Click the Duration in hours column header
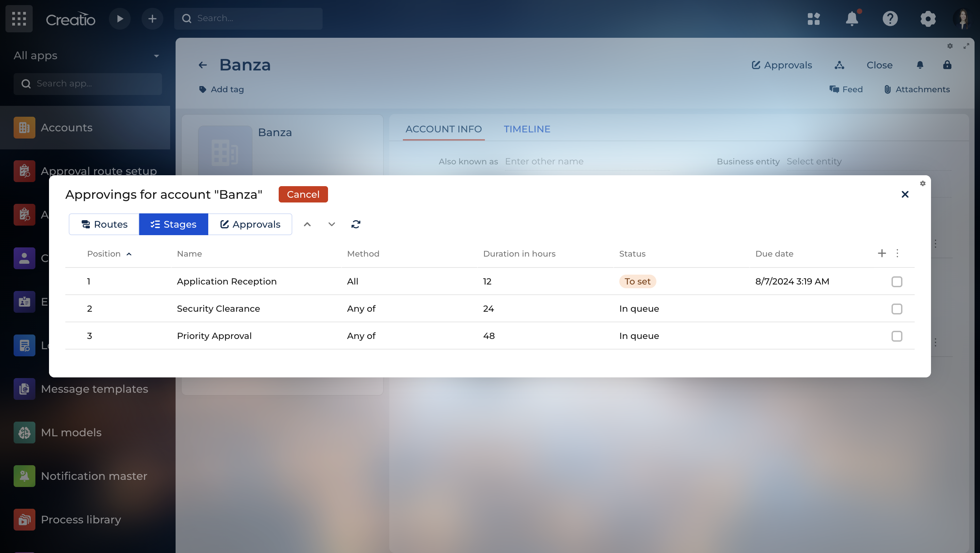The image size is (980, 553). point(519,254)
